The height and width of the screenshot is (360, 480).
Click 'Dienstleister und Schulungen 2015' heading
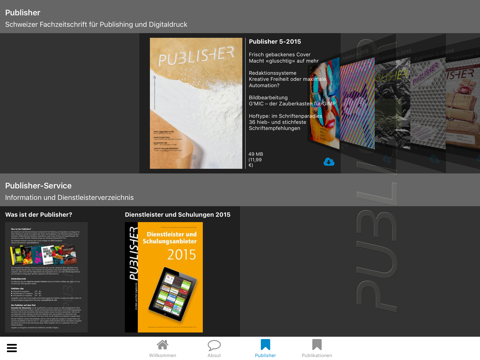(x=177, y=215)
